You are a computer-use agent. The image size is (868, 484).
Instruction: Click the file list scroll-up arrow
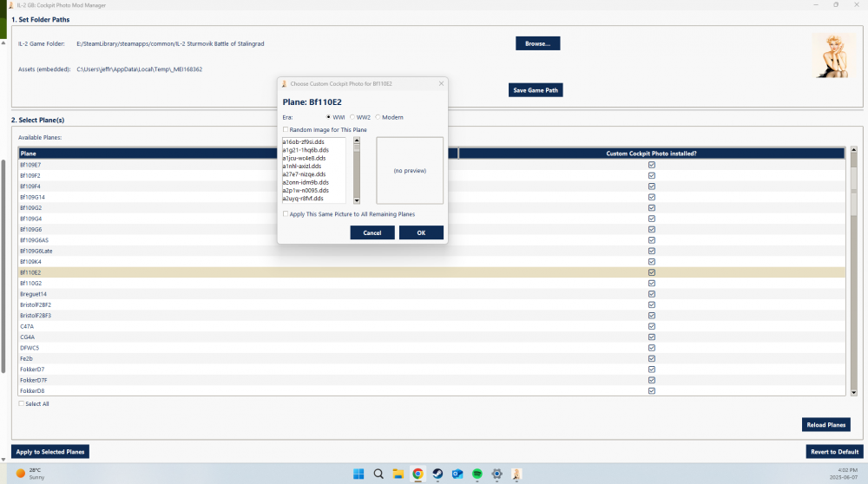tap(357, 141)
